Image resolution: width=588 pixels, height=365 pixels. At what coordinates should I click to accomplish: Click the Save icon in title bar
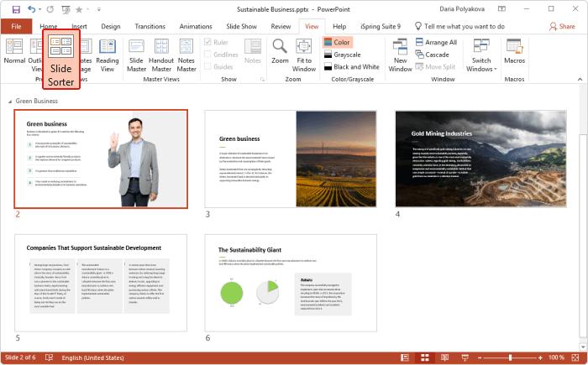tap(16, 8)
